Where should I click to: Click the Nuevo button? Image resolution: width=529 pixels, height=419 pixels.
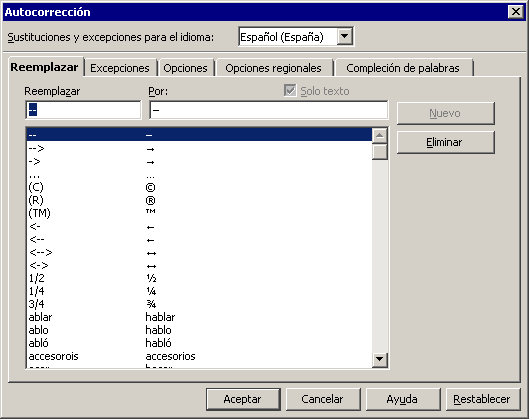tap(446, 113)
